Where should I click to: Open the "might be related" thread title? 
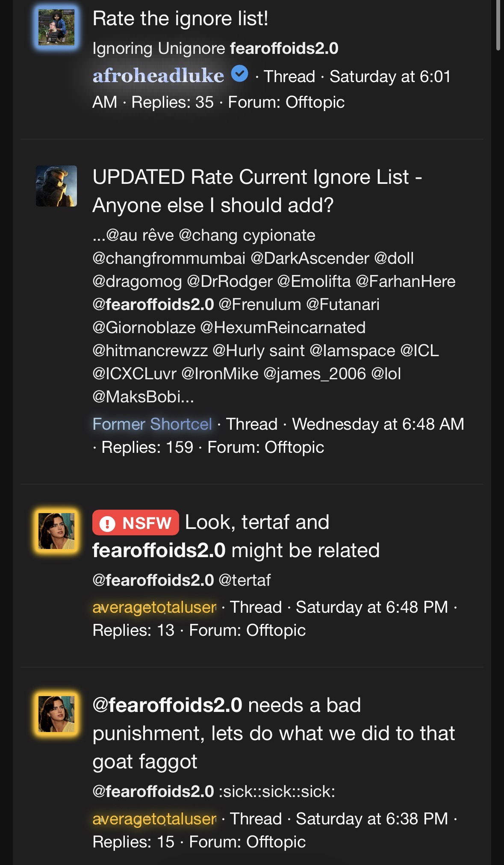pyautogui.click(x=236, y=536)
